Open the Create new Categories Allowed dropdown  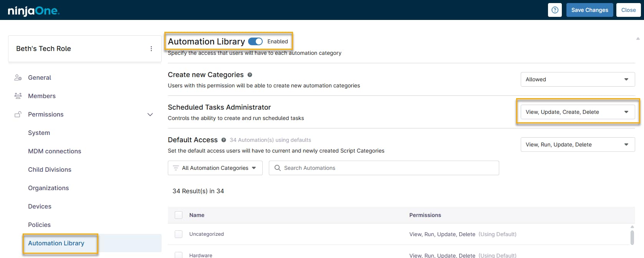[x=577, y=79]
